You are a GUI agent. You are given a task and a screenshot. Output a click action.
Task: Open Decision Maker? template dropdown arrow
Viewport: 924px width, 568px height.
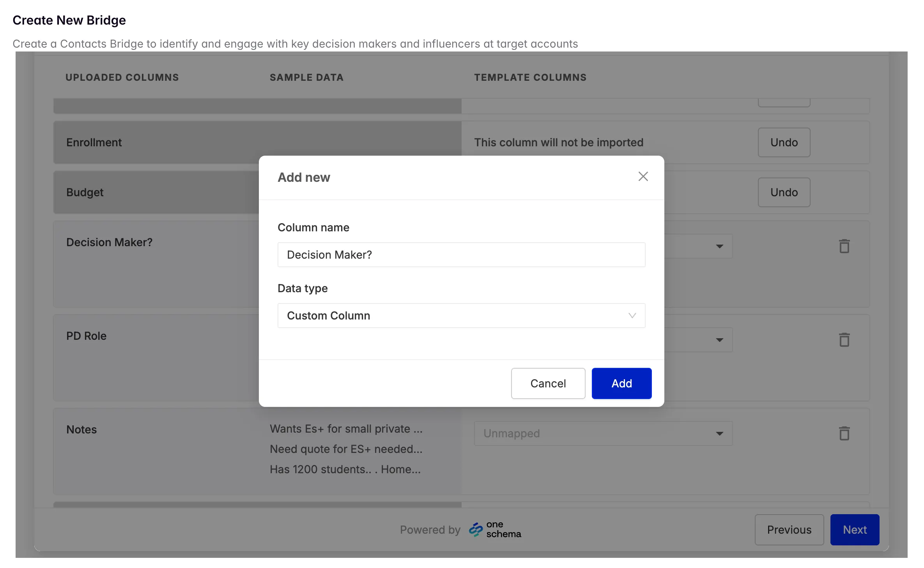tap(719, 247)
